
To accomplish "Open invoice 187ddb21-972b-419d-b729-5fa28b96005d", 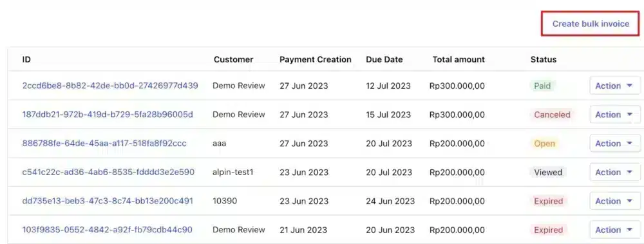I will 108,115.
